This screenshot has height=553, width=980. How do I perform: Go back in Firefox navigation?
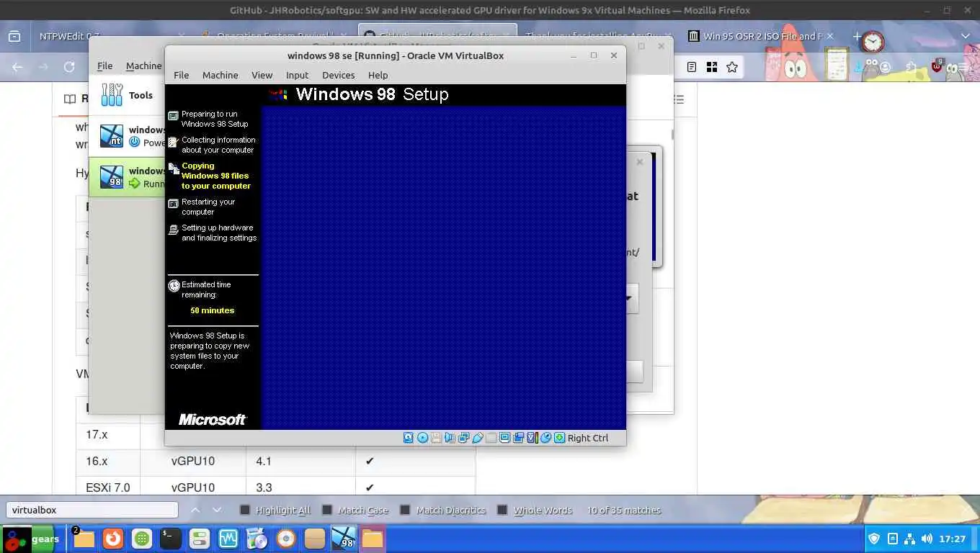tap(17, 67)
